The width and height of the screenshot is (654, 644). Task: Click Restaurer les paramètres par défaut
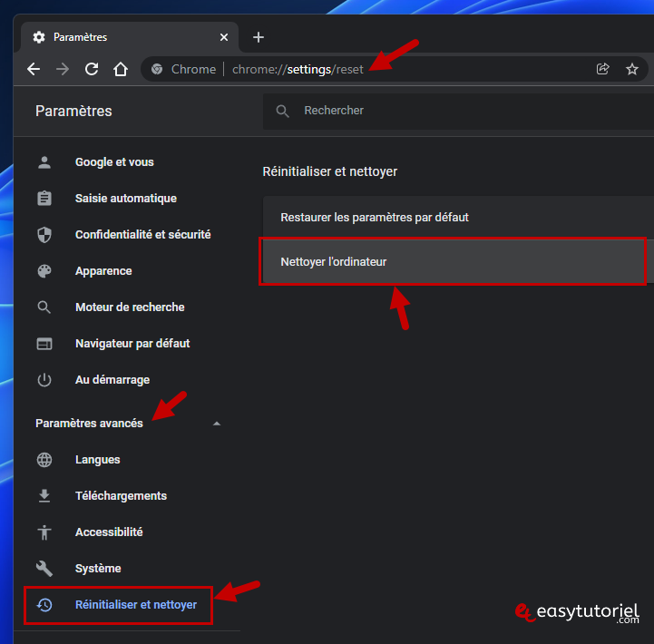coord(458,218)
